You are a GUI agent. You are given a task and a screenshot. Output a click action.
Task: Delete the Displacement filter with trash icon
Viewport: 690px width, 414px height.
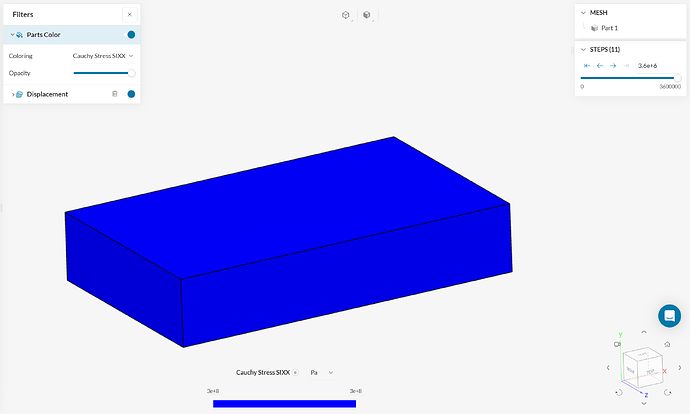(115, 94)
